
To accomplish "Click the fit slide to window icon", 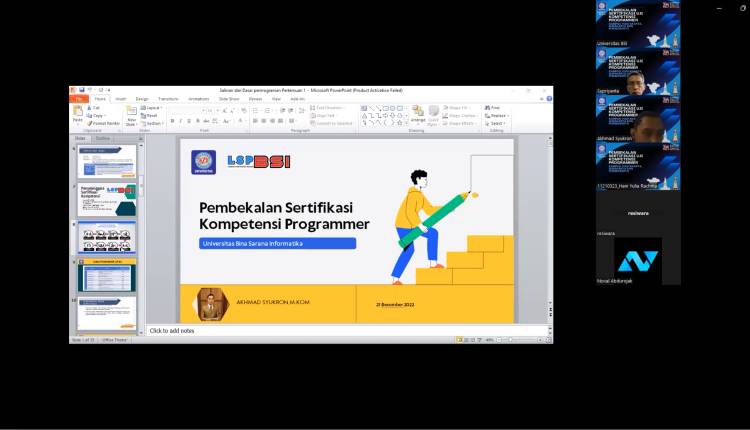I will coord(549,340).
